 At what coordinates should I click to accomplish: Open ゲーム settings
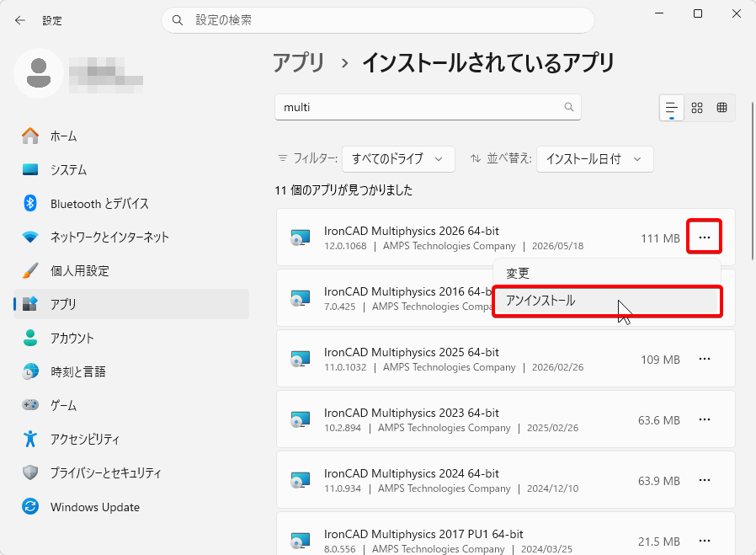point(131,405)
